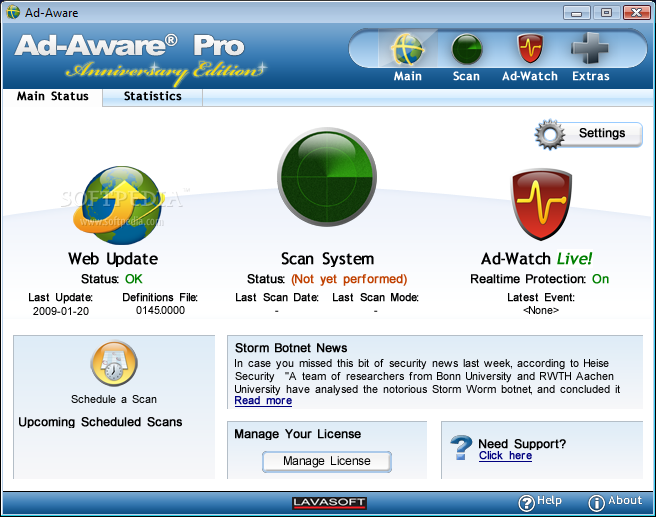Select the Scan radar icon in toolbar

[x=466, y=49]
